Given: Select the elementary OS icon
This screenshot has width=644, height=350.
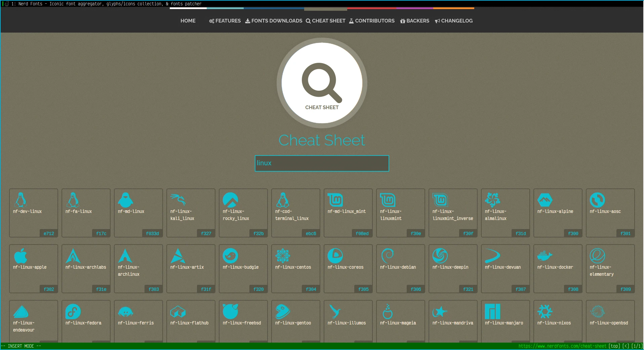Looking at the screenshot, I should [x=597, y=256].
